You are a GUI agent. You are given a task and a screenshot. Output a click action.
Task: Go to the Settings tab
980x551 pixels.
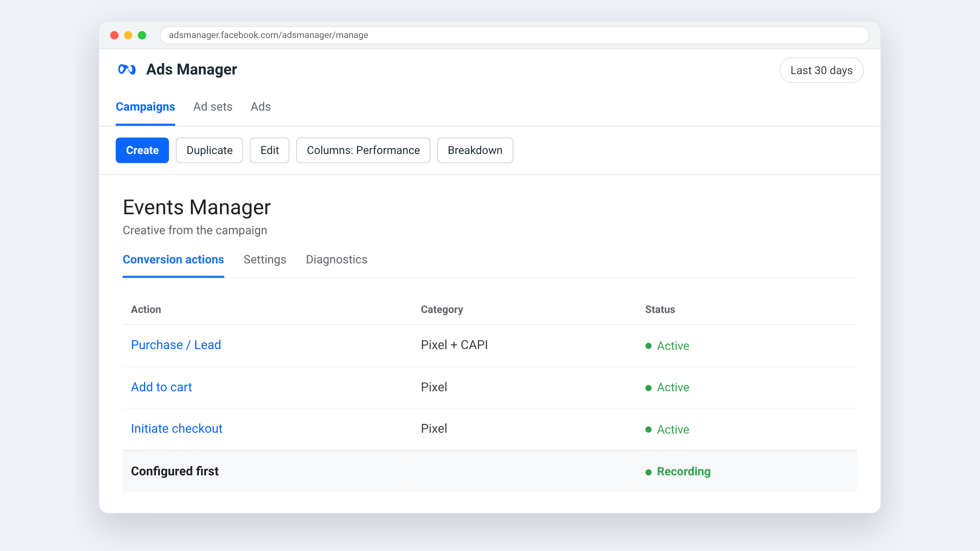265,260
